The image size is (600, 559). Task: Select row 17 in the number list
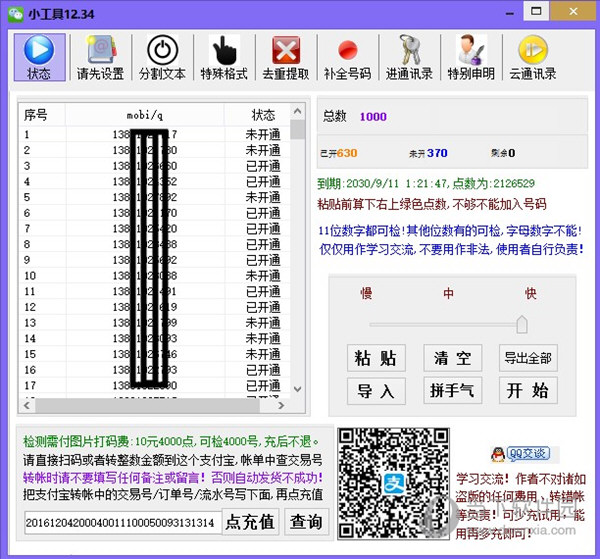click(155, 386)
